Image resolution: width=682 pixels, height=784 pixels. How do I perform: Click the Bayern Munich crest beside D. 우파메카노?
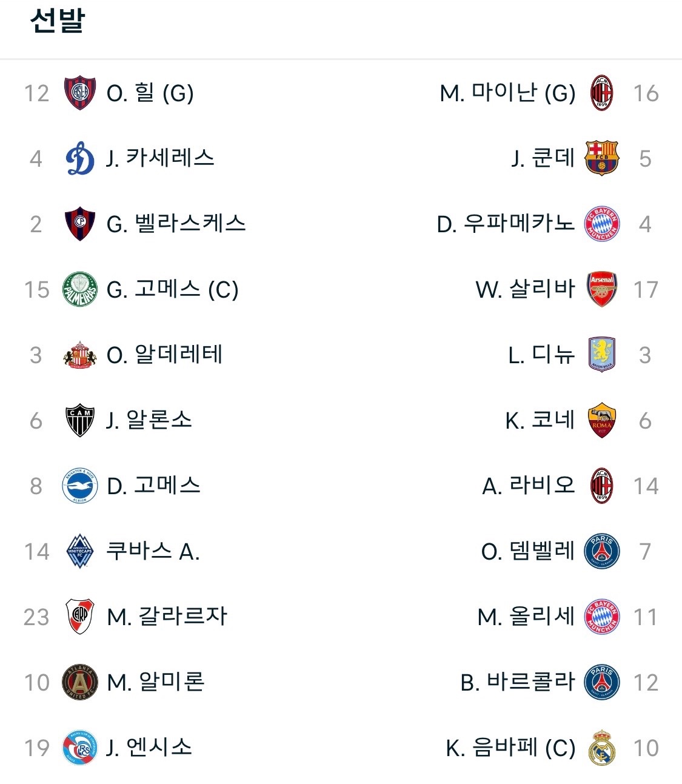(601, 224)
